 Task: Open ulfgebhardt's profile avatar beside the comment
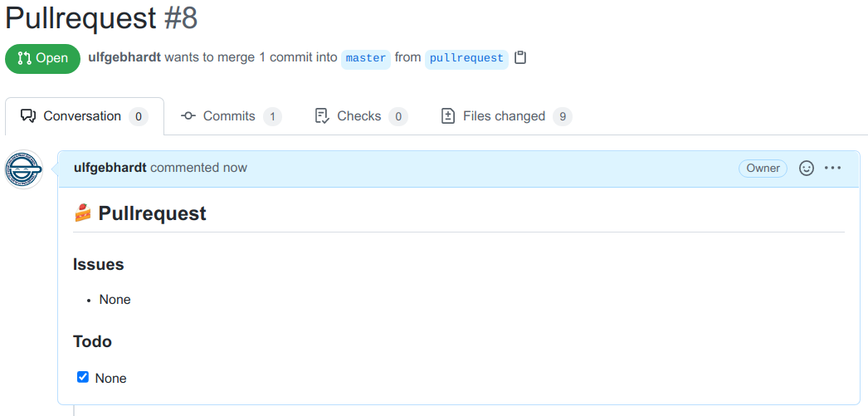(x=24, y=169)
